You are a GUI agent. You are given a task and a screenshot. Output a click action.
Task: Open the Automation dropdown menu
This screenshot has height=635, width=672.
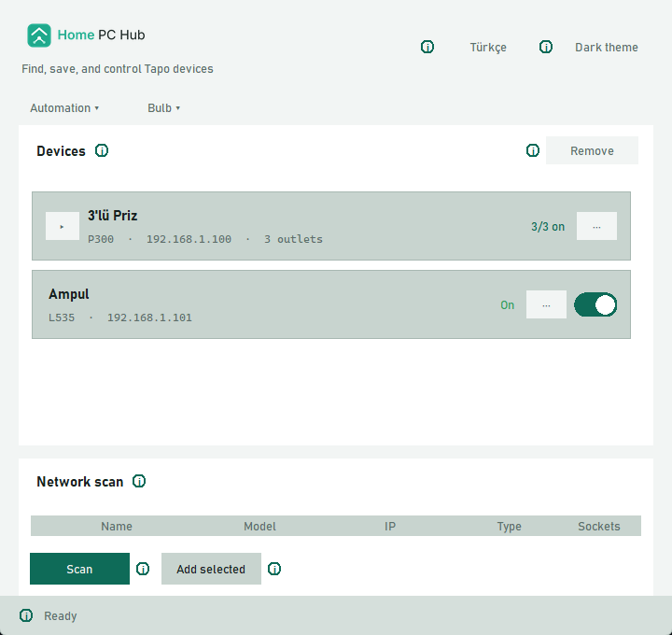[64, 108]
